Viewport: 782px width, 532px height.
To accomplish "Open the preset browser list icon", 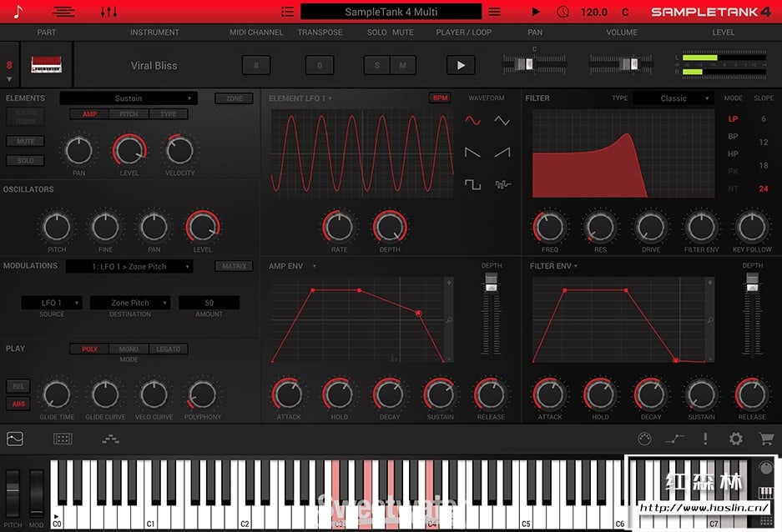I will pyautogui.click(x=287, y=12).
